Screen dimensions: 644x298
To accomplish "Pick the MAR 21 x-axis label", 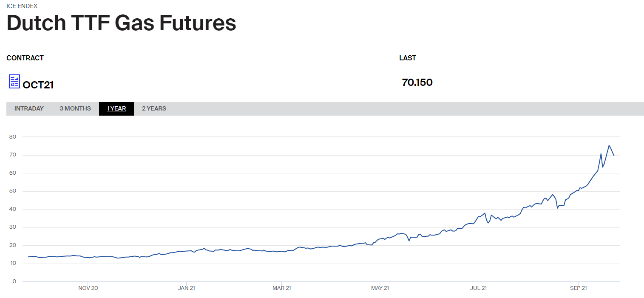I will pyautogui.click(x=282, y=288).
